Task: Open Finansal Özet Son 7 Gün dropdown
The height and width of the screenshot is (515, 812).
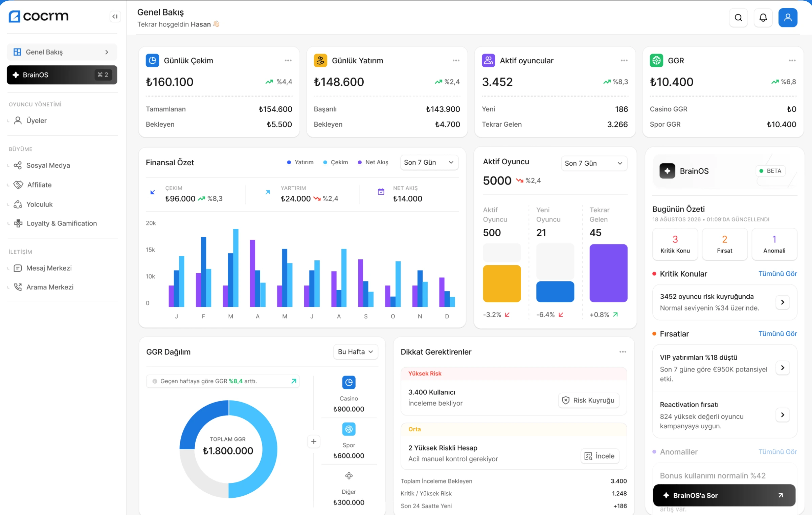Action: [429, 163]
